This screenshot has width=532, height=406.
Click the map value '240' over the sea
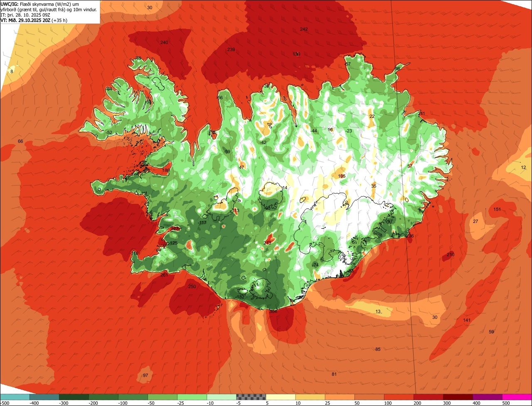[164, 42]
